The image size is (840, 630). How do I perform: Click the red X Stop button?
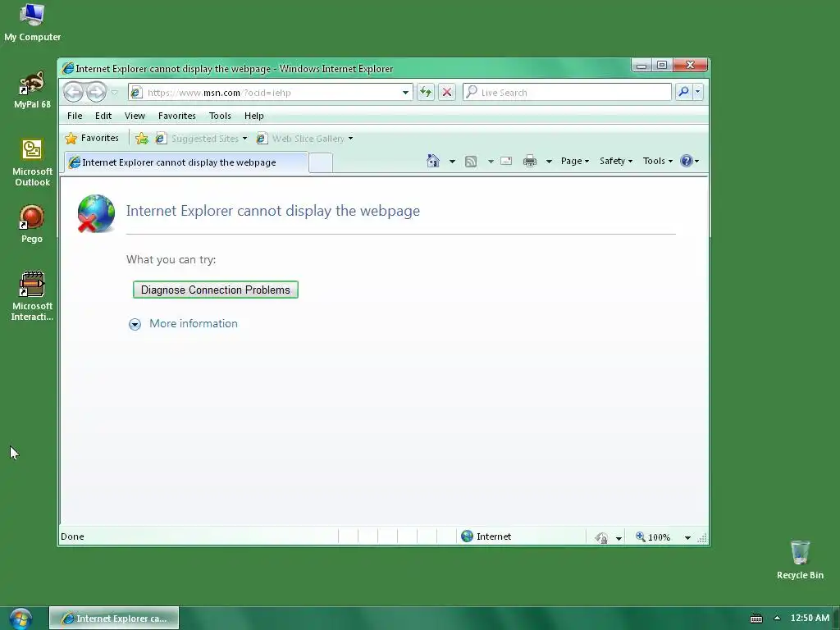click(447, 92)
